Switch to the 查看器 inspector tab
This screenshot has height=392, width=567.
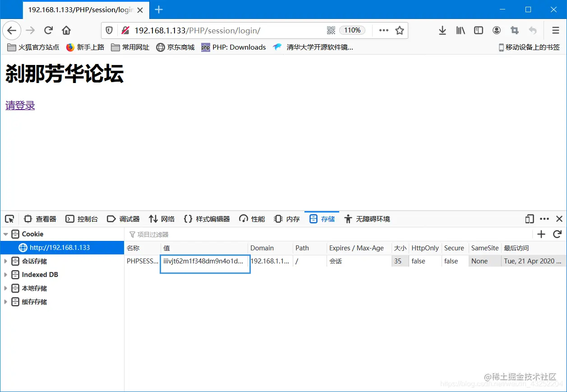pos(40,219)
